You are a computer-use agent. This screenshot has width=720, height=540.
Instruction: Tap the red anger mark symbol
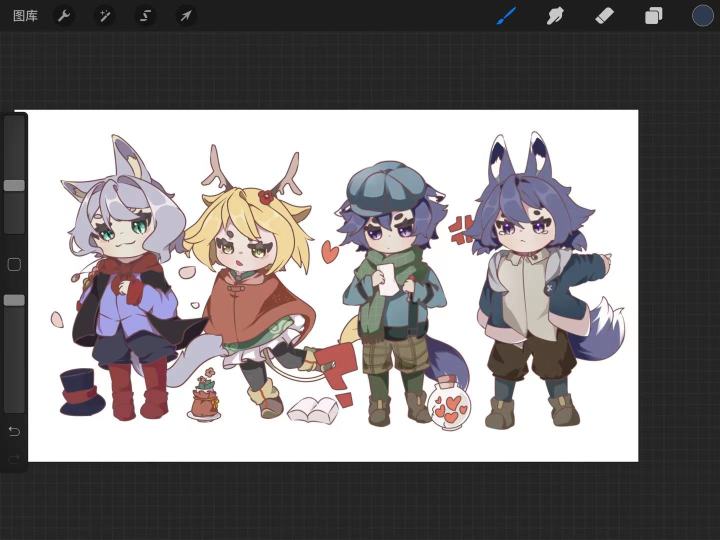coord(461,230)
